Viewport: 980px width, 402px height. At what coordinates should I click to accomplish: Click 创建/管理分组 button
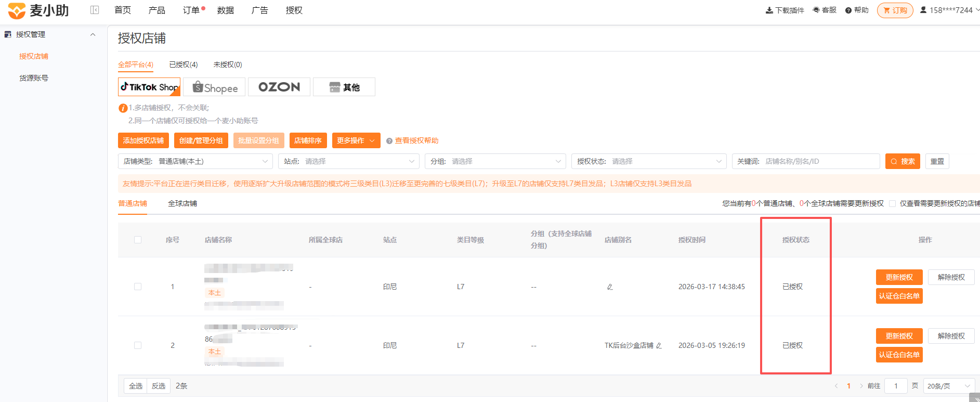pyautogui.click(x=201, y=140)
